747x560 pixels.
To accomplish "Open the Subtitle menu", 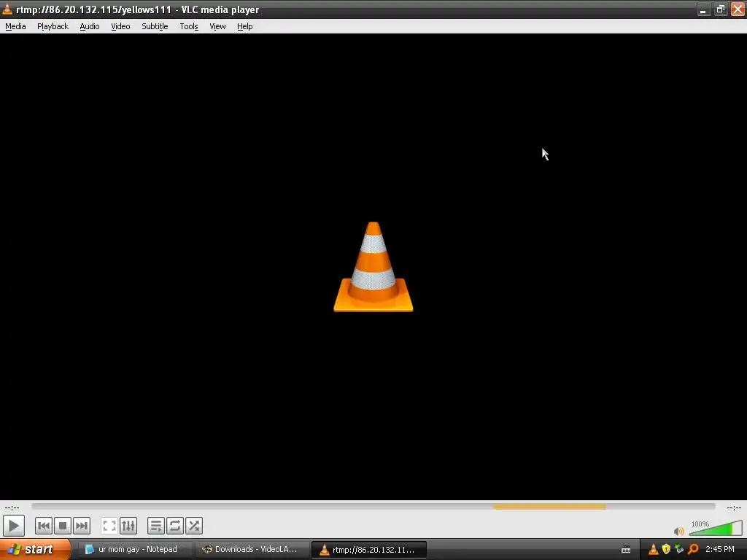I will pos(155,26).
